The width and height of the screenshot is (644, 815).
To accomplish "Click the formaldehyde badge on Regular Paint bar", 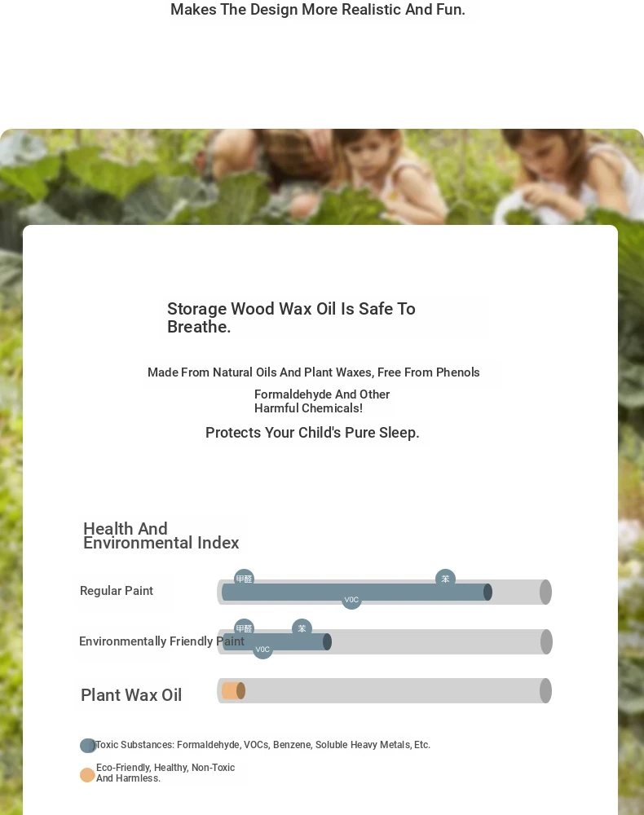I will click(244, 579).
